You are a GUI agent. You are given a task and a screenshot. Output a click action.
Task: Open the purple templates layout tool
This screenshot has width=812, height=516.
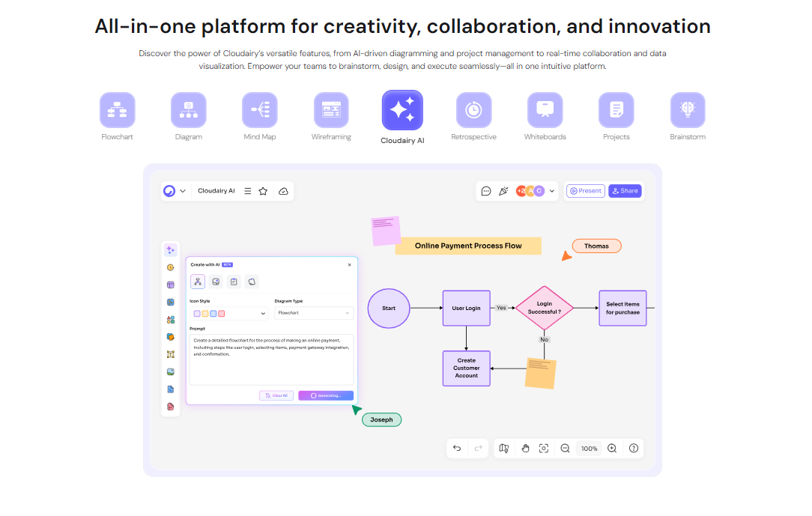tap(170, 285)
